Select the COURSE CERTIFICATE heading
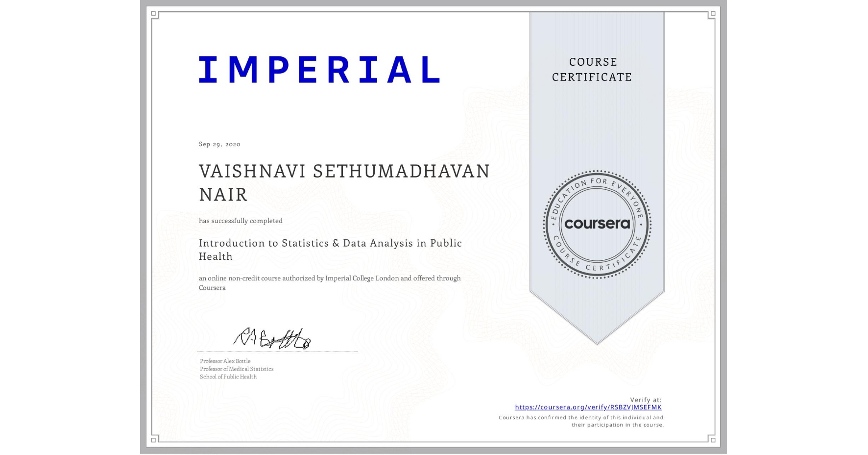 pos(590,70)
